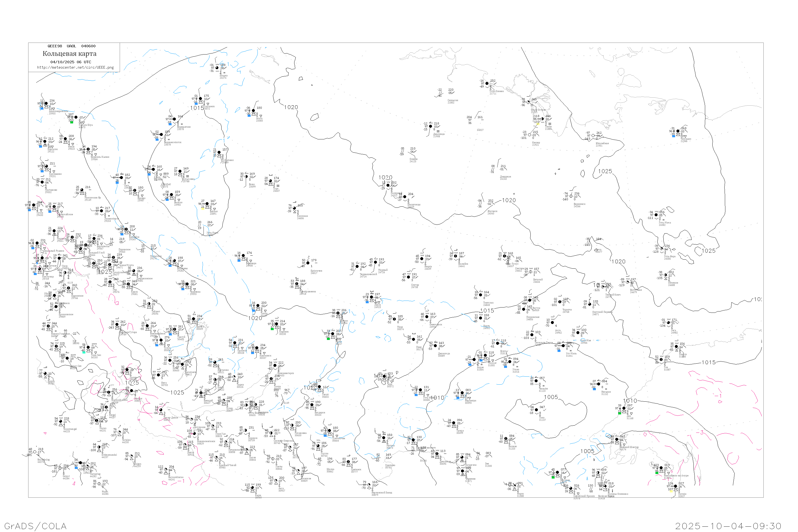The width and height of the screenshot is (798, 532).
Task: Click the Агата station filled circle marker
Action: pos(253,111)
